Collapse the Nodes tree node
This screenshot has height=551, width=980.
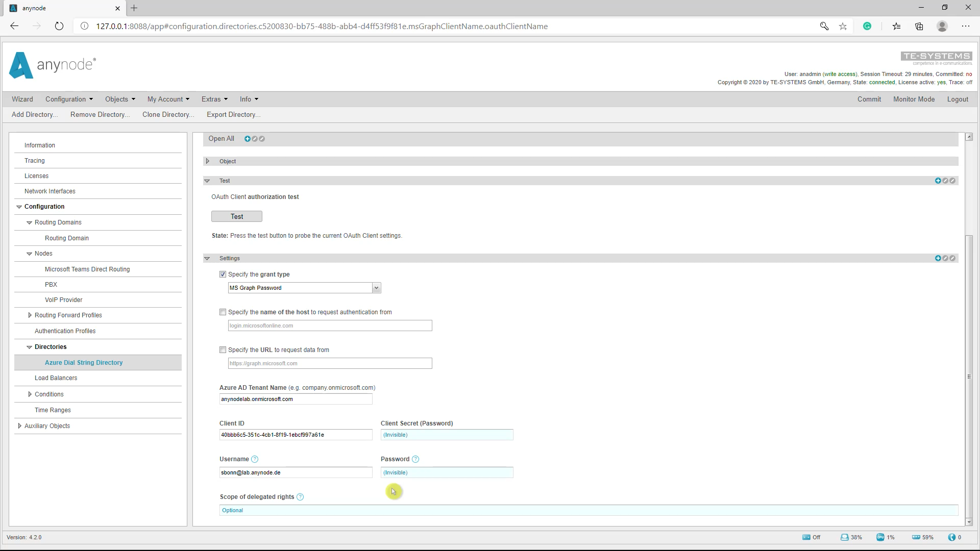point(30,254)
